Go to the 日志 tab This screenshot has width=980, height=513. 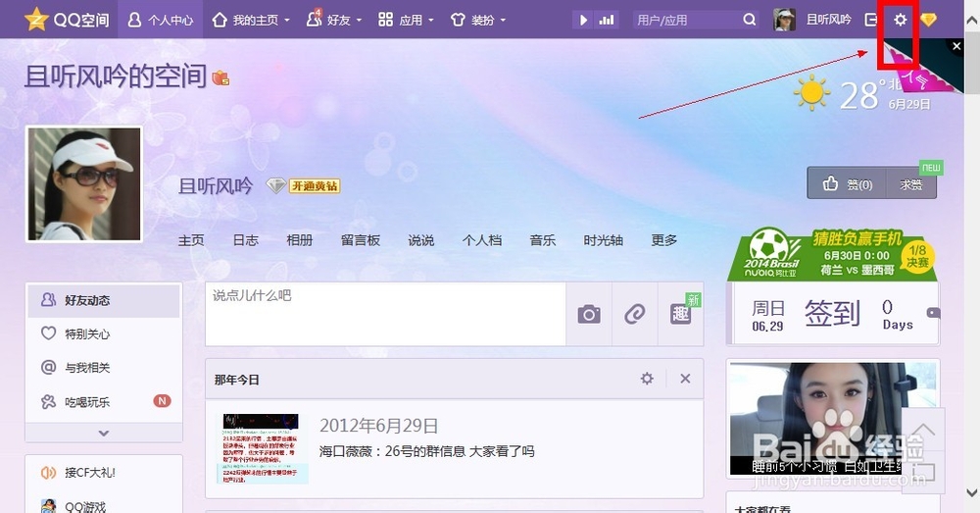[x=245, y=240]
